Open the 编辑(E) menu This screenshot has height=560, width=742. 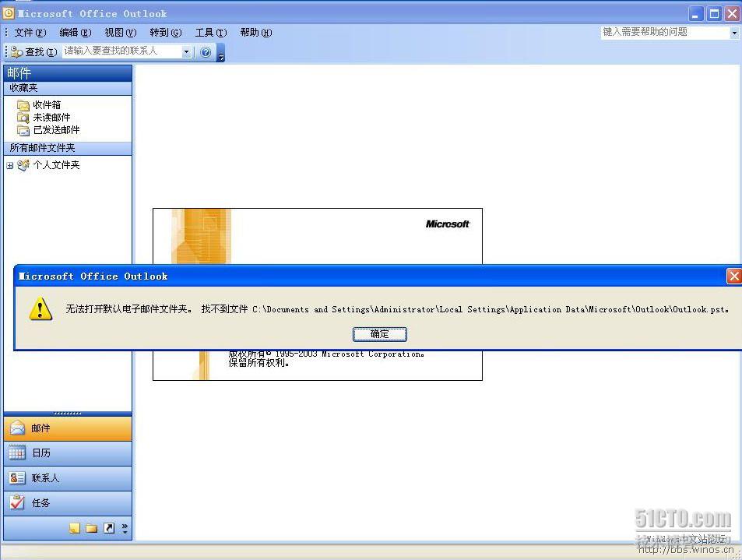click(76, 33)
